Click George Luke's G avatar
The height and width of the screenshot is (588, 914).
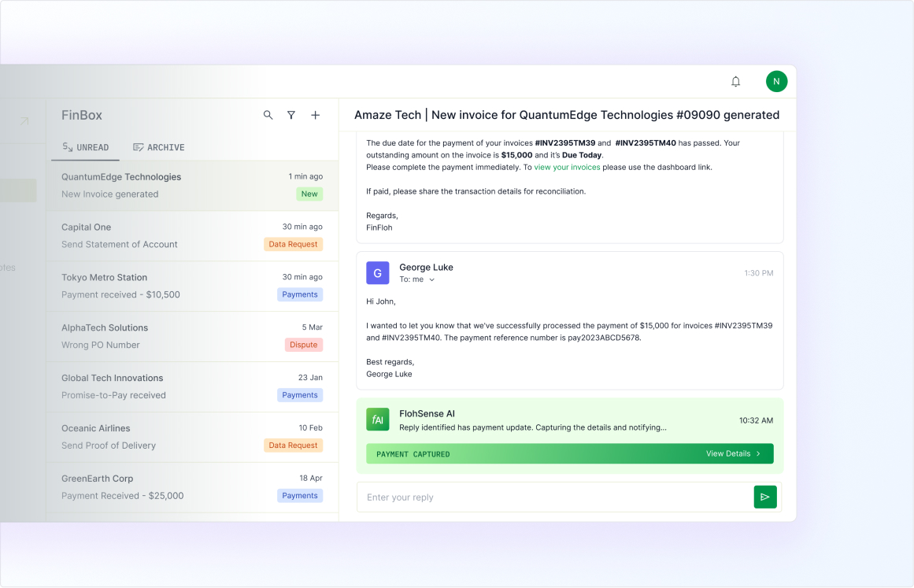coord(378,272)
